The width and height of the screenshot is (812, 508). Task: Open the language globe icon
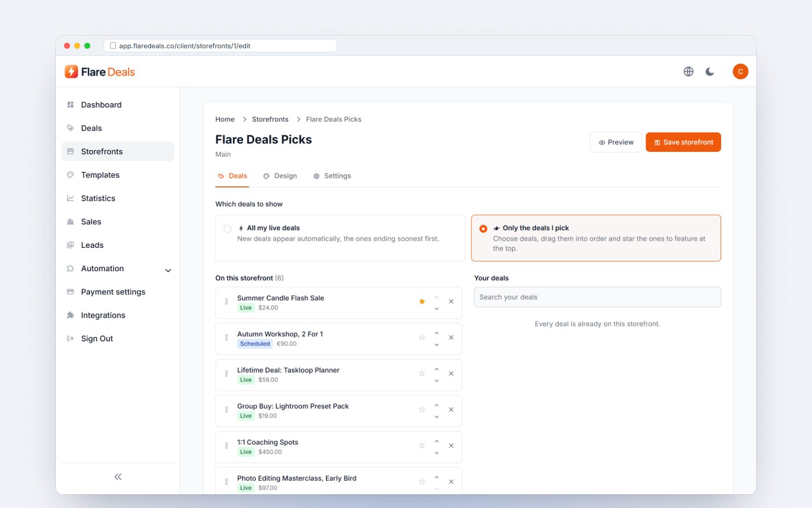(x=688, y=72)
